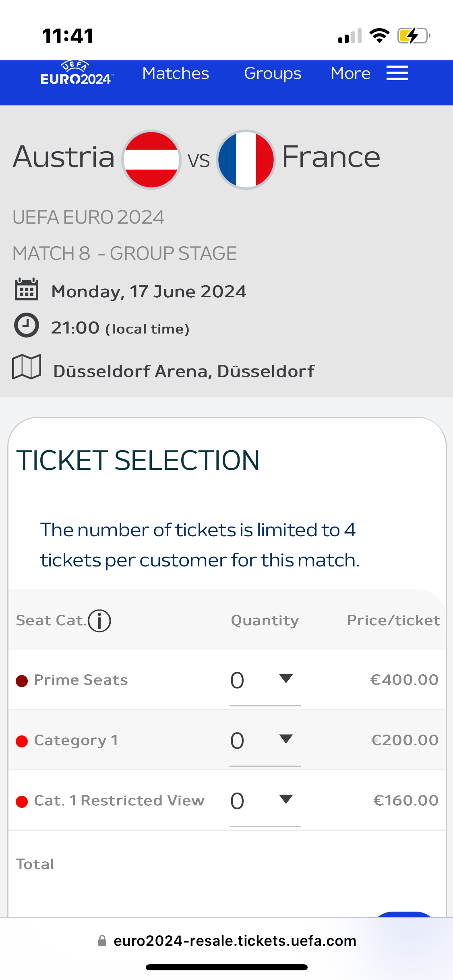Tap the browser lock security icon
The width and height of the screenshot is (453, 980).
[x=102, y=941]
